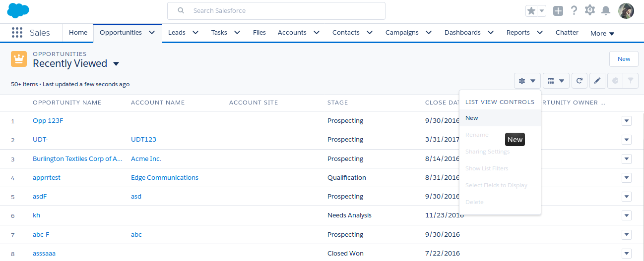
Task: Click the Favorites star icon
Action: coord(531,11)
